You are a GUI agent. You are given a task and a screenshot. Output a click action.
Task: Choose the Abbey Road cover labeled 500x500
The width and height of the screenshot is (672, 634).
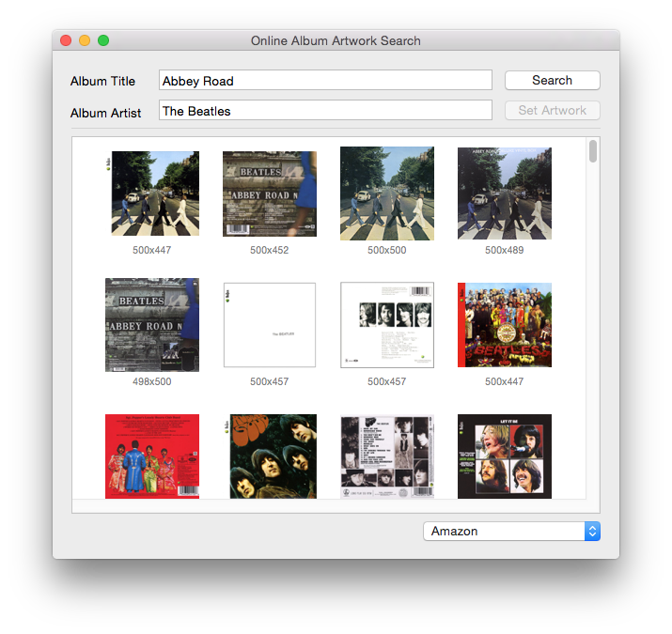coord(387,193)
